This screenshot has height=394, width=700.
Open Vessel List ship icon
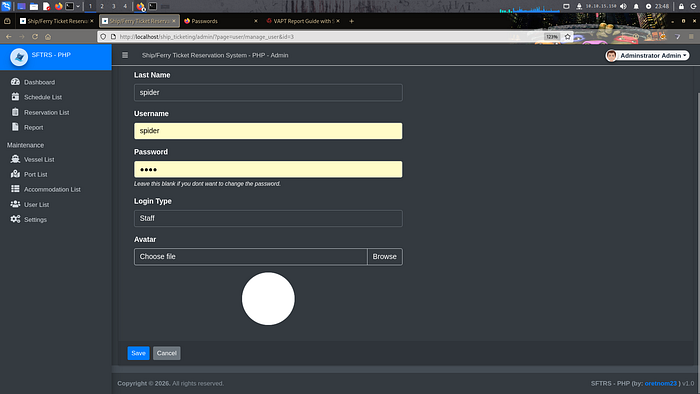pyautogui.click(x=15, y=159)
